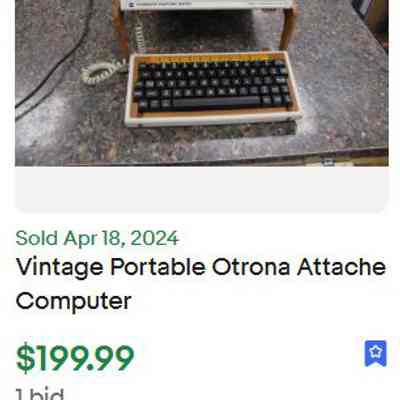This screenshot has width=400, height=400.
Task: Click the year 2024 in the sold date
Action: pos(154,238)
